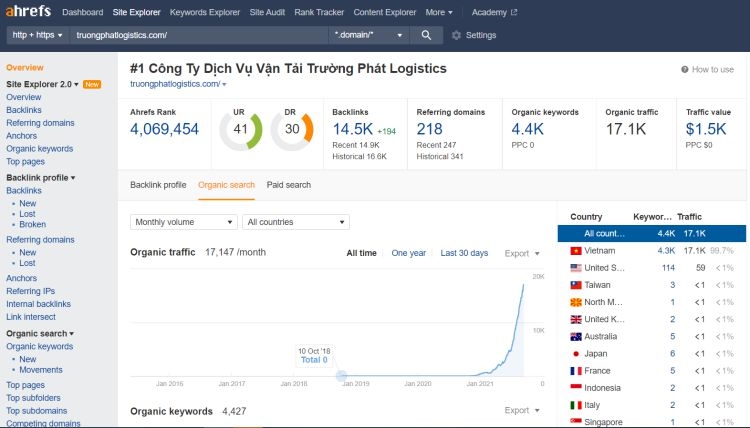Switch to the Paid search tab

pyautogui.click(x=288, y=185)
